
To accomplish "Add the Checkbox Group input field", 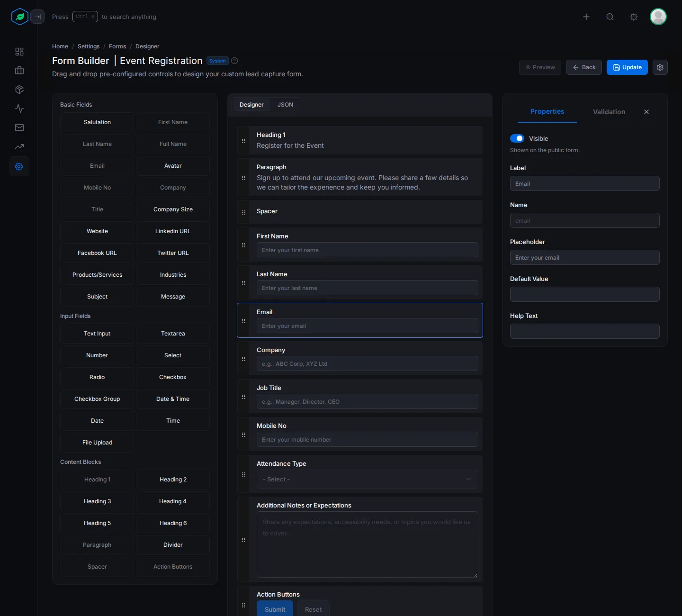I will point(97,399).
